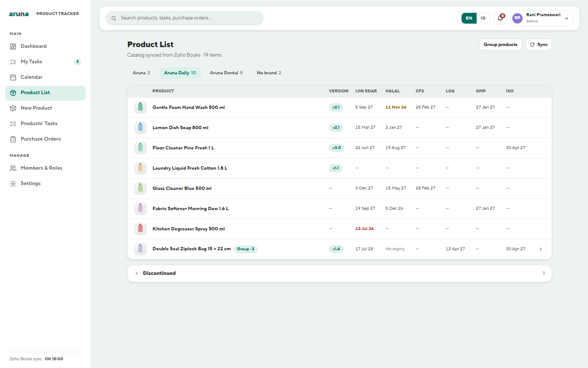The image size is (588, 368).
Task: Open Fabric Softener Morning Dew 1.6 L
Action: click(x=340, y=209)
